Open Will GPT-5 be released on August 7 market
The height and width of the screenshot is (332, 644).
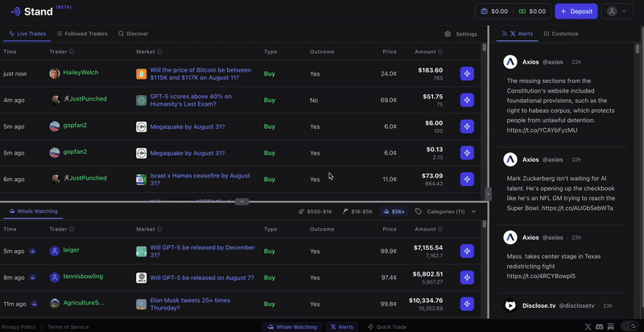click(x=202, y=278)
